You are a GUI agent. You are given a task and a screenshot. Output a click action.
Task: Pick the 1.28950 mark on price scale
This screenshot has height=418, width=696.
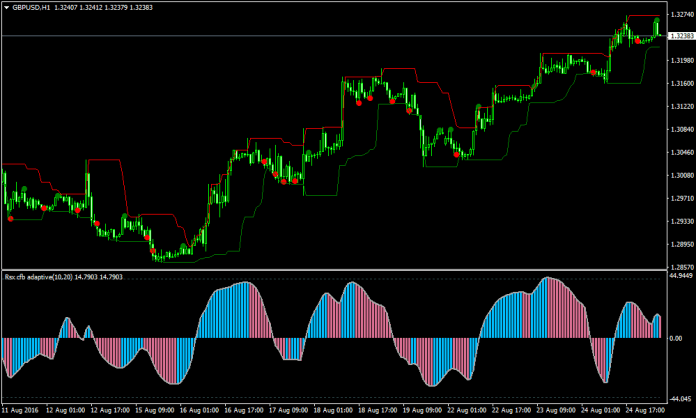(681, 244)
